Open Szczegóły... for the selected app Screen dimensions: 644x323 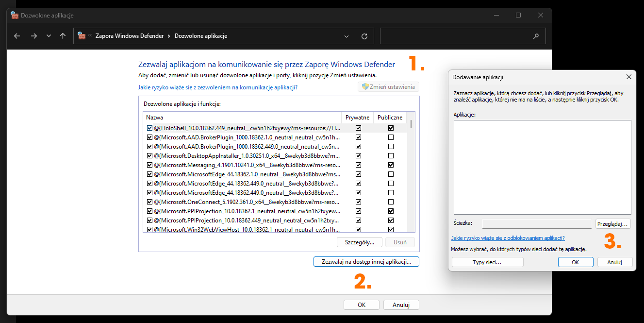pyautogui.click(x=359, y=242)
